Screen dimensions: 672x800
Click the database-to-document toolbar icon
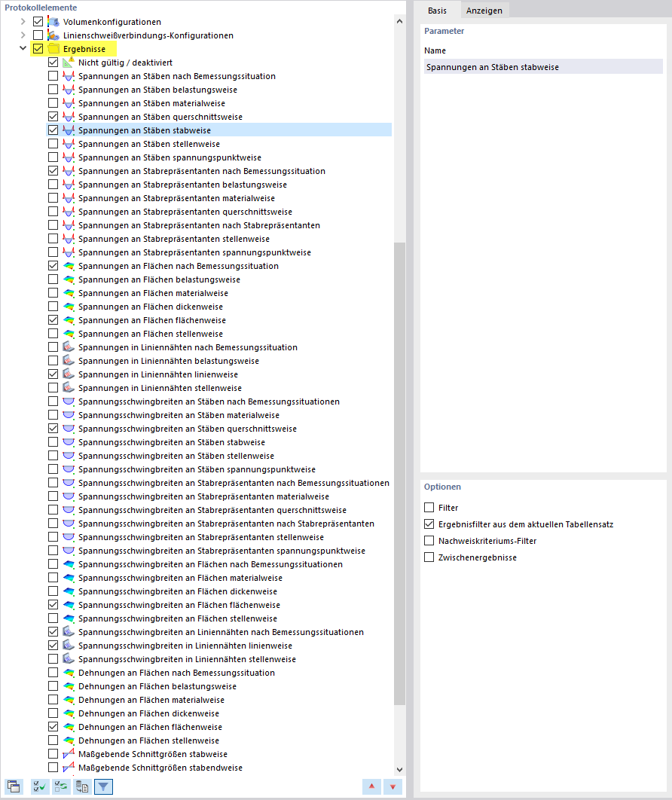click(x=81, y=786)
